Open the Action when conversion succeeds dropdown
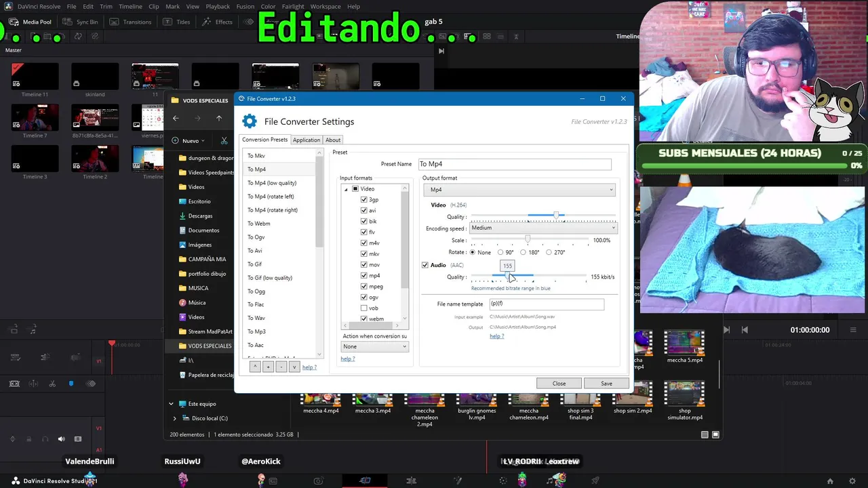The image size is (868, 488). point(375,346)
